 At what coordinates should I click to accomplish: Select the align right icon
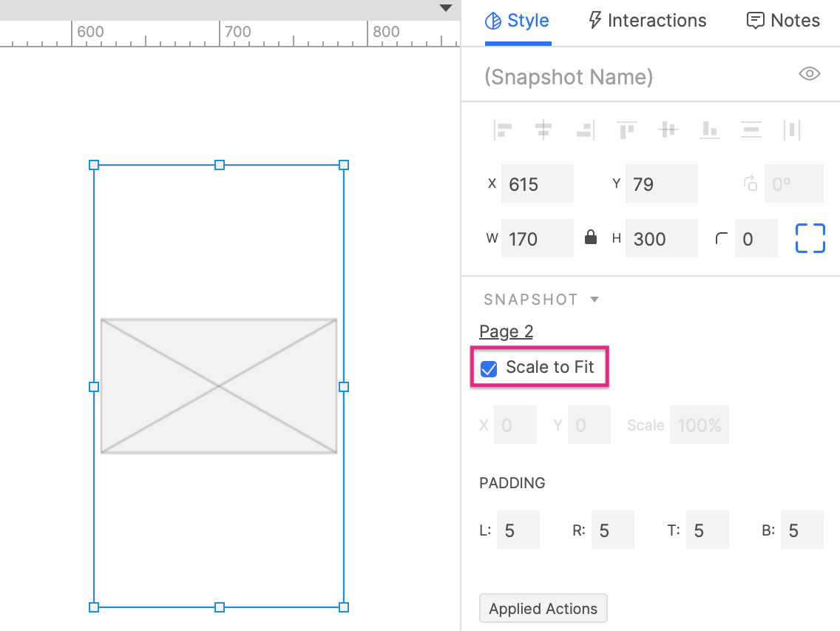pyautogui.click(x=585, y=129)
